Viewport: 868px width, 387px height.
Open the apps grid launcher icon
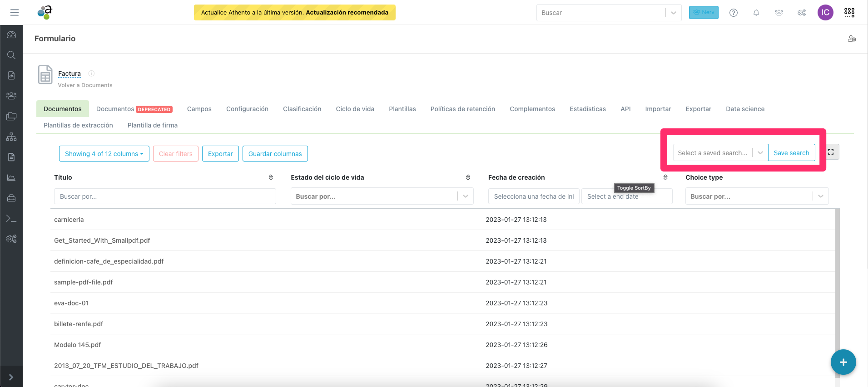click(849, 13)
